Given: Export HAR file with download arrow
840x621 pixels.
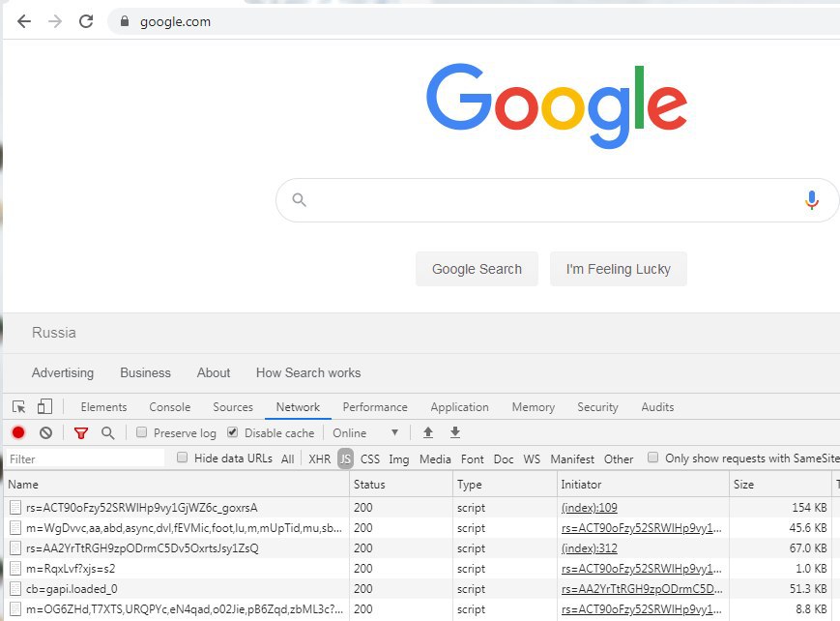Looking at the screenshot, I should (455, 432).
